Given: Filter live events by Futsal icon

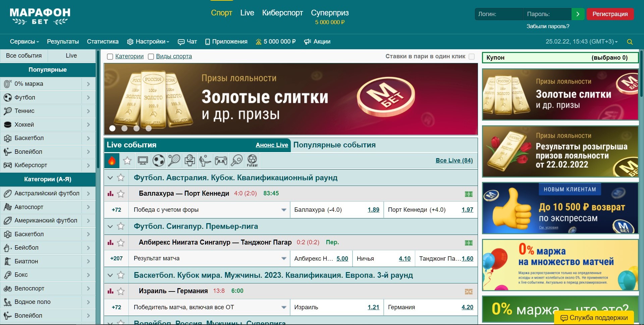Looking at the screenshot, I should (x=252, y=161).
